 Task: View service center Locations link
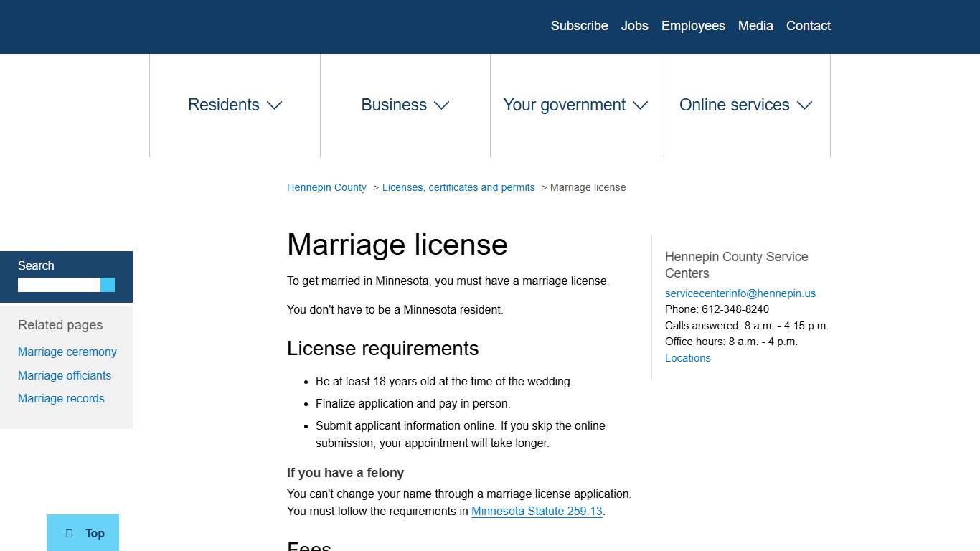(x=687, y=357)
